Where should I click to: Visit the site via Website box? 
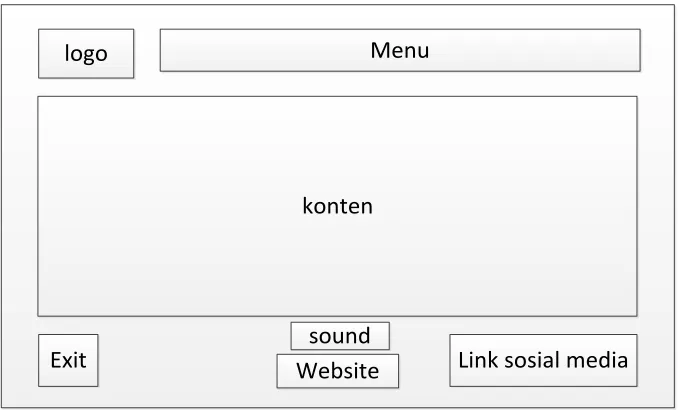click(338, 371)
